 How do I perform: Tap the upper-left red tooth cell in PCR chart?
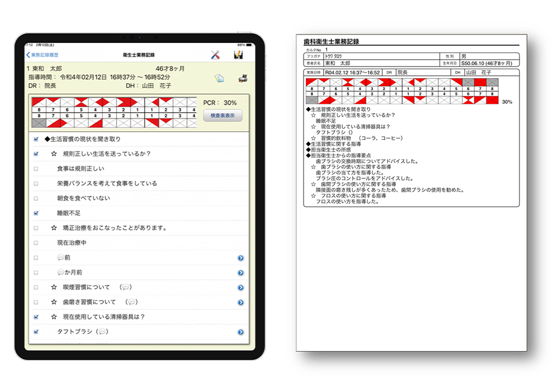point(39,102)
